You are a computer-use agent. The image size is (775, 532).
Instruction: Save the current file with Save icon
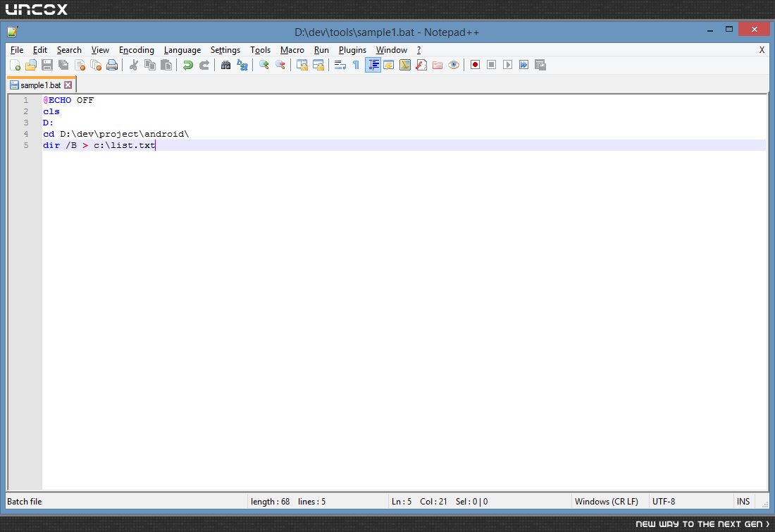click(47, 65)
